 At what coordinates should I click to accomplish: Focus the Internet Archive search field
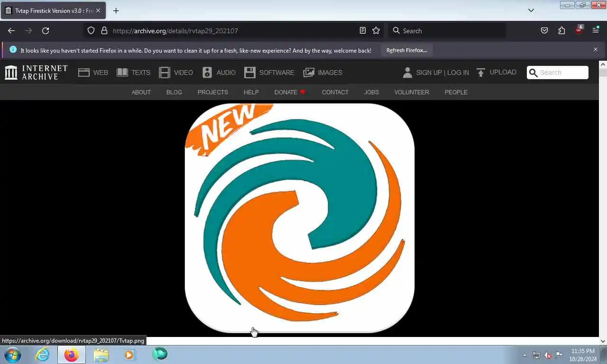[x=558, y=73]
